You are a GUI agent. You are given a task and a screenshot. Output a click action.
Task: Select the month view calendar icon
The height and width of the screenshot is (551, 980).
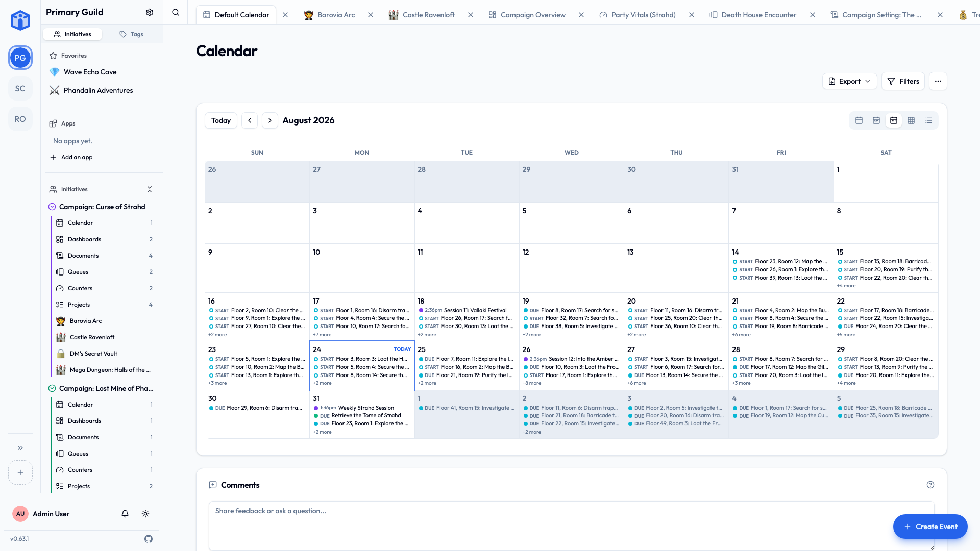pyautogui.click(x=894, y=120)
